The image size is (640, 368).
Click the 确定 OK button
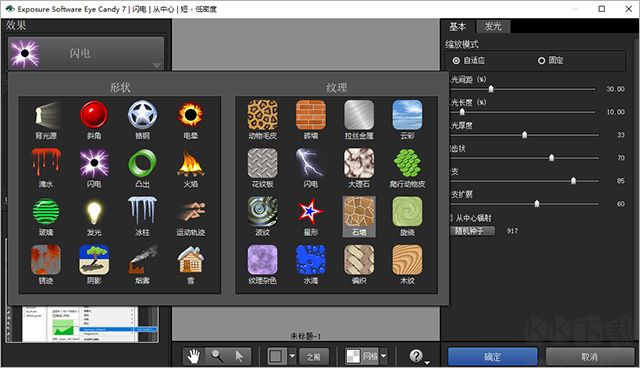(493, 357)
